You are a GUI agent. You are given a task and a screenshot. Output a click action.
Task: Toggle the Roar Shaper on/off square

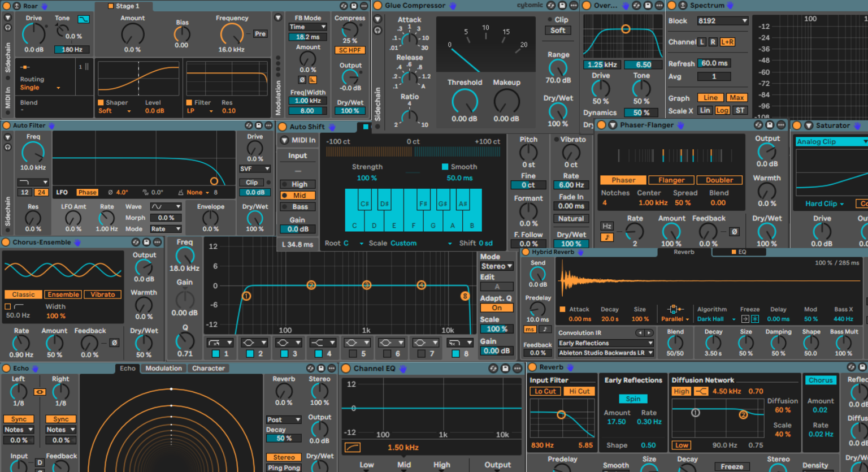pyautogui.click(x=101, y=103)
